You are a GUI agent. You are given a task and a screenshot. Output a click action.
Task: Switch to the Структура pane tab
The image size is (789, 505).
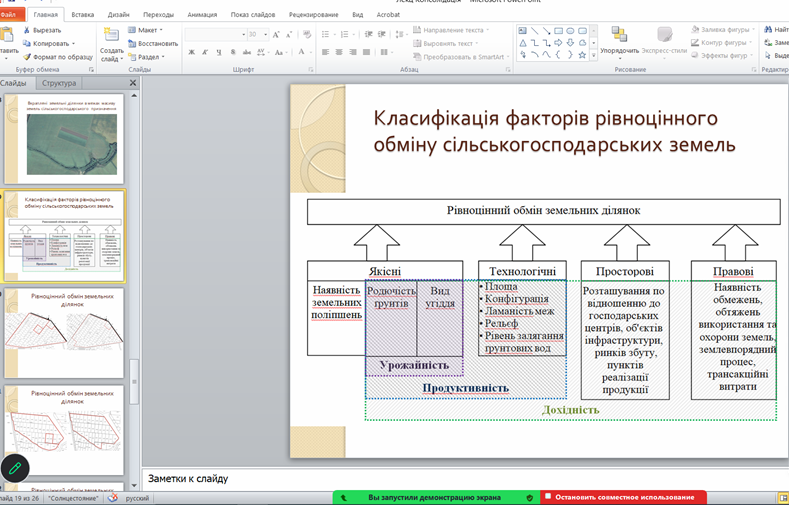click(59, 83)
